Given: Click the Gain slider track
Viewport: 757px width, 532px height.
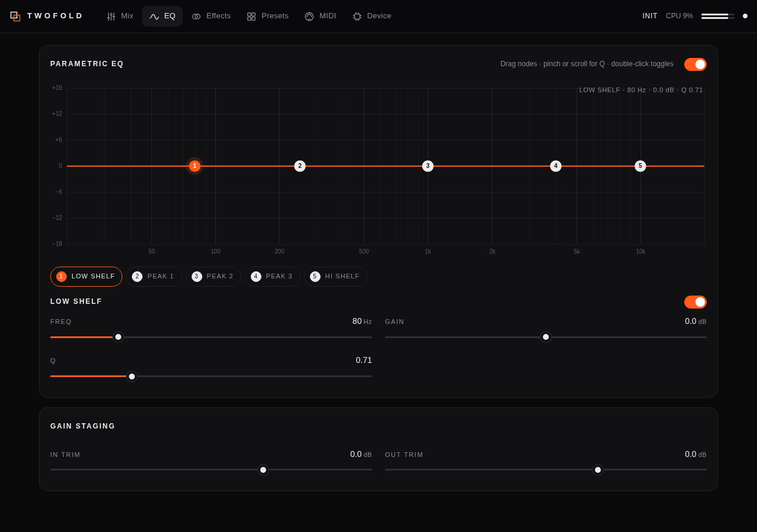Looking at the screenshot, I should pos(546,337).
